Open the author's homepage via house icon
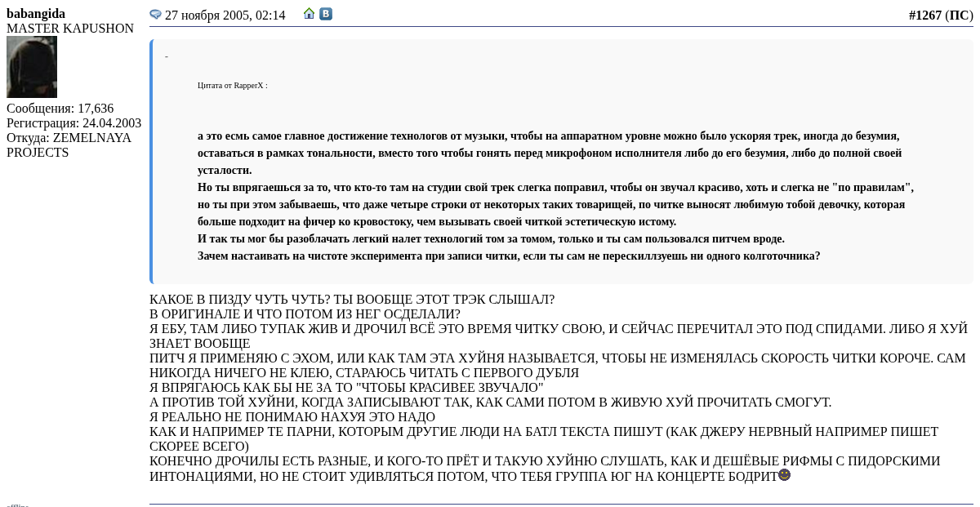Viewport: 980px width, 507px height. click(309, 13)
